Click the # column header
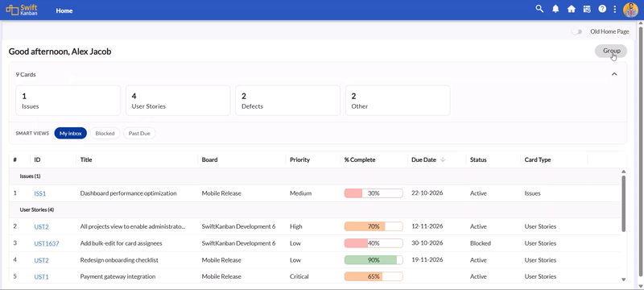This screenshot has height=290, width=644. pyautogui.click(x=14, y=159)
